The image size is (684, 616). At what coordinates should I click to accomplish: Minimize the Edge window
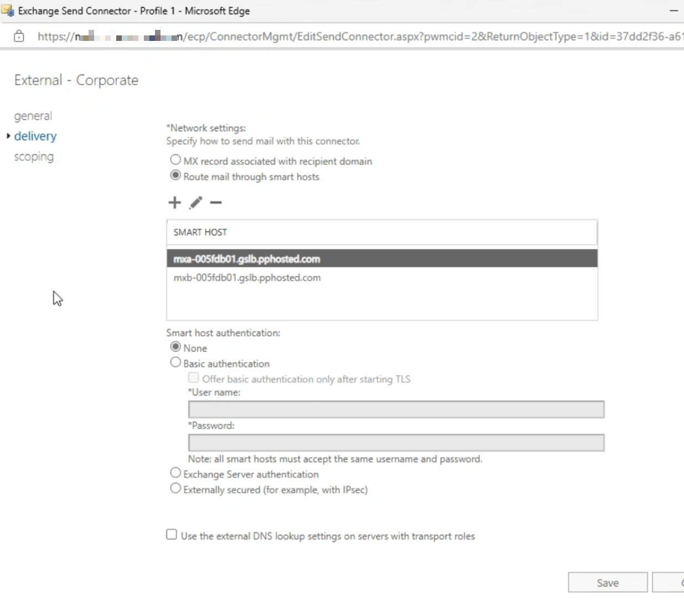coord(673,11)
